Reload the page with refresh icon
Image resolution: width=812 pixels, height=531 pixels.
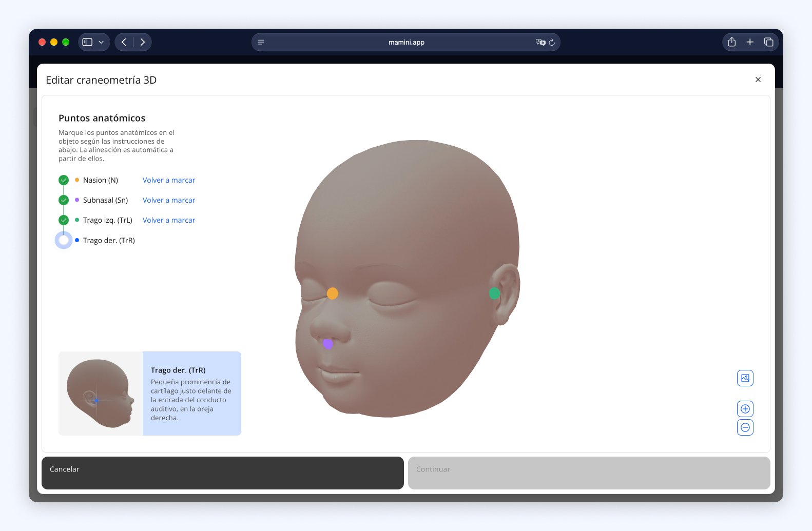(552, 42)
